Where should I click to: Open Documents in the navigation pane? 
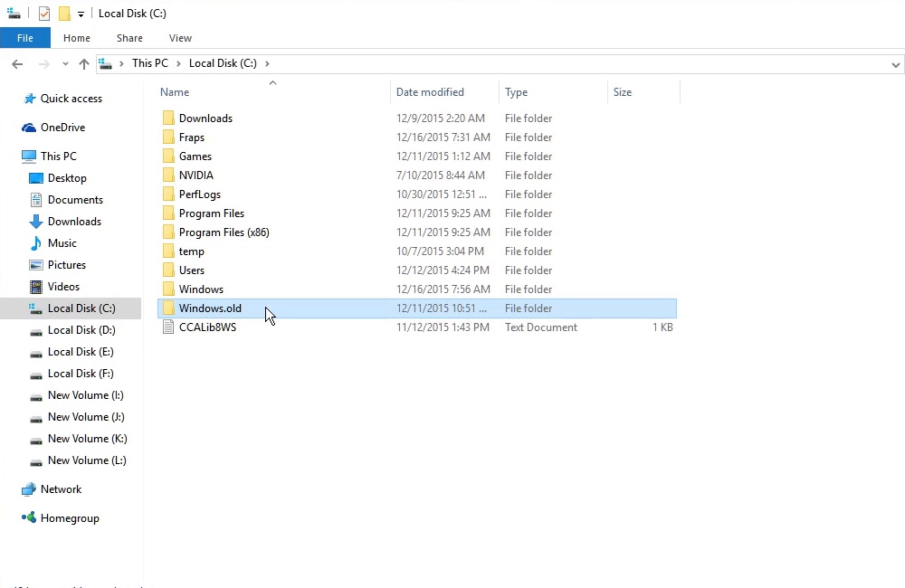pyautogui.click(x=75, y=200)
